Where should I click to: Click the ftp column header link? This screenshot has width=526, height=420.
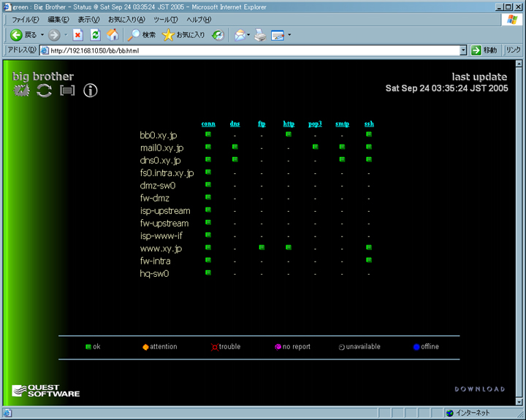[x=262, y=123]
